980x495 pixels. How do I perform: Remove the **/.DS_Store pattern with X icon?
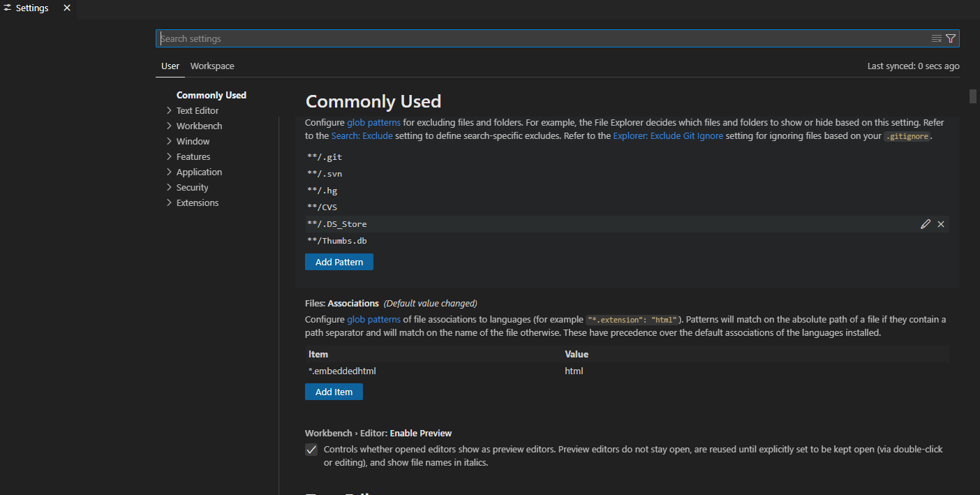click(941, 224)
